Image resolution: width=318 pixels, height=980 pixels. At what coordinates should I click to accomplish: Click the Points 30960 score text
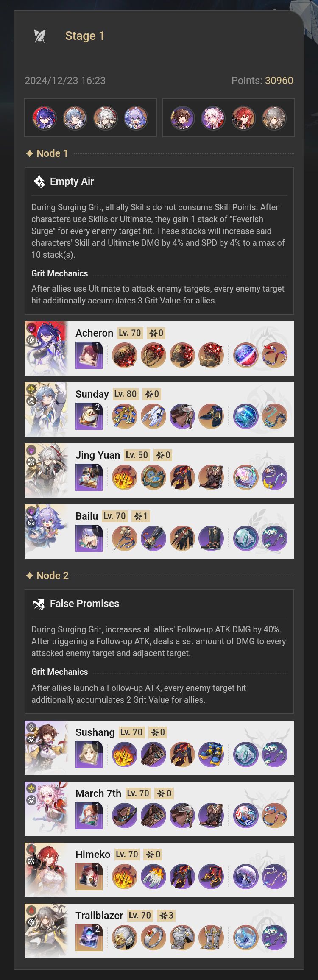(x=262, y=81)
